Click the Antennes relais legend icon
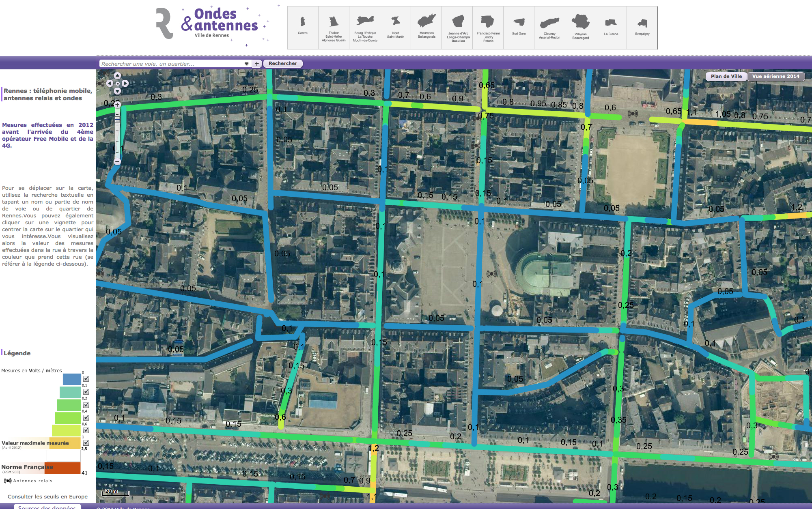Image resolution: width=812 pixels, height=509 pixels. (x=8, y=481)
